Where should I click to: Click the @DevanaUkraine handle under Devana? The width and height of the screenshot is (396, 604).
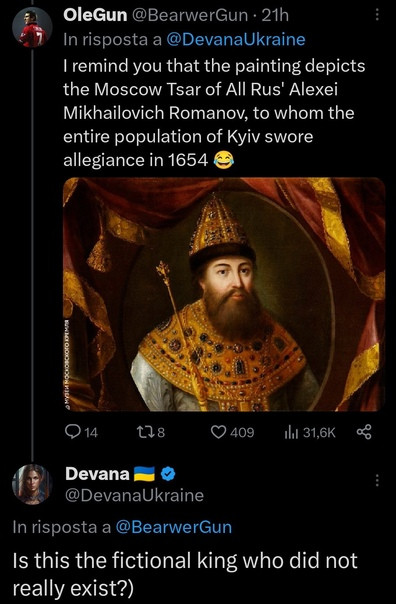tap(134, 495)
